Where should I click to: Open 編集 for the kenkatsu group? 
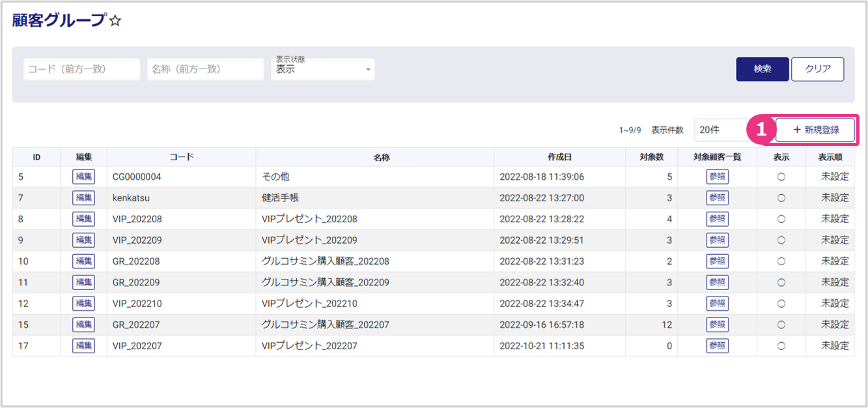click(x=83, y=197)
